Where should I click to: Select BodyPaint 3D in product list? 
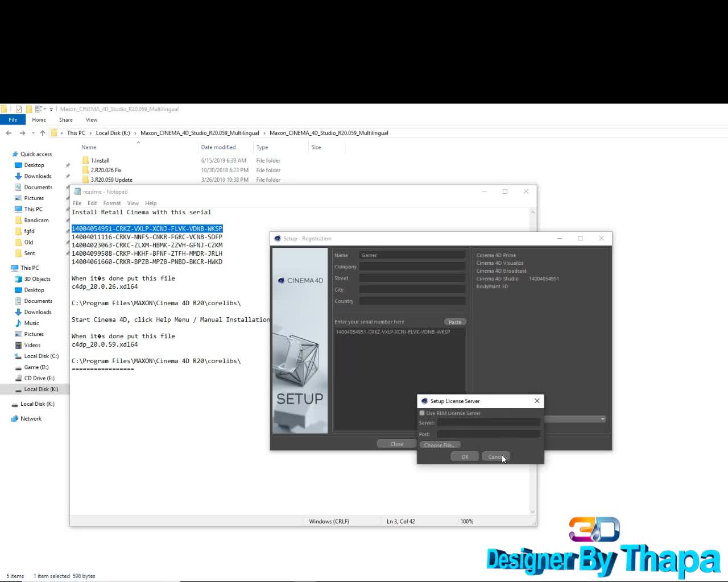pos(492,286)
